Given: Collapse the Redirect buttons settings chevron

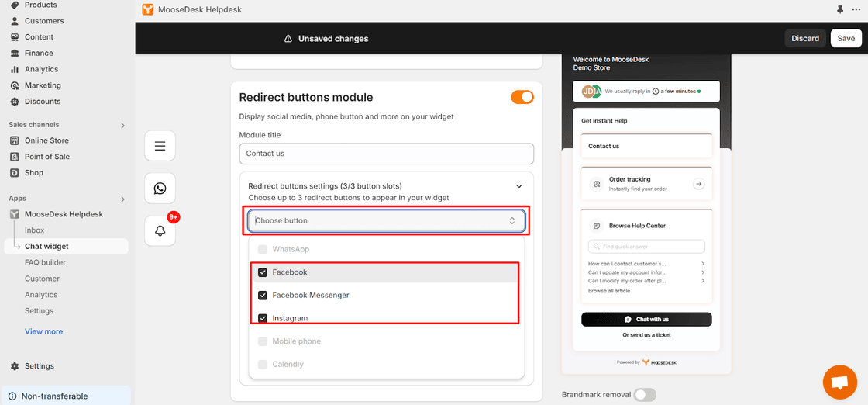Looking at the screenshot, I should [x=518, y=186].
